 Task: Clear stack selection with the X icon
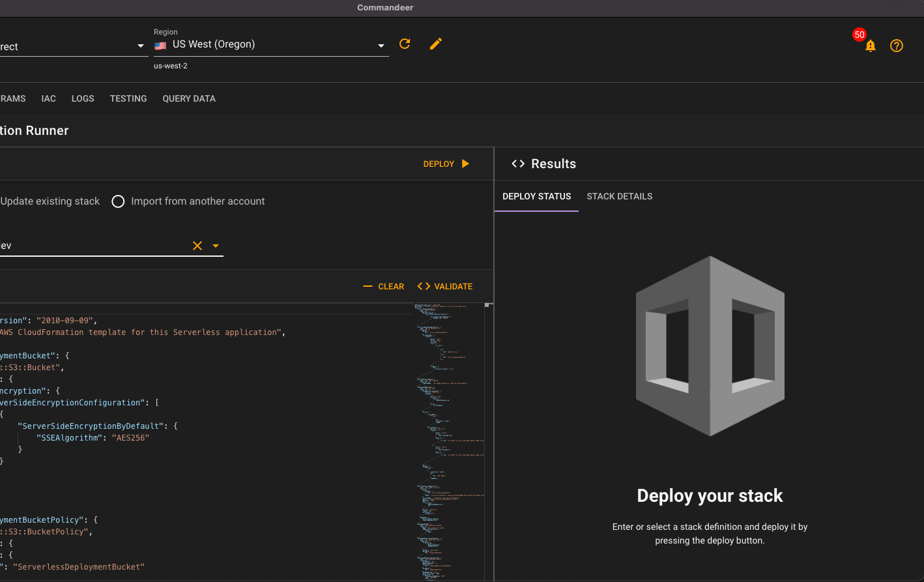click(197, 246)
